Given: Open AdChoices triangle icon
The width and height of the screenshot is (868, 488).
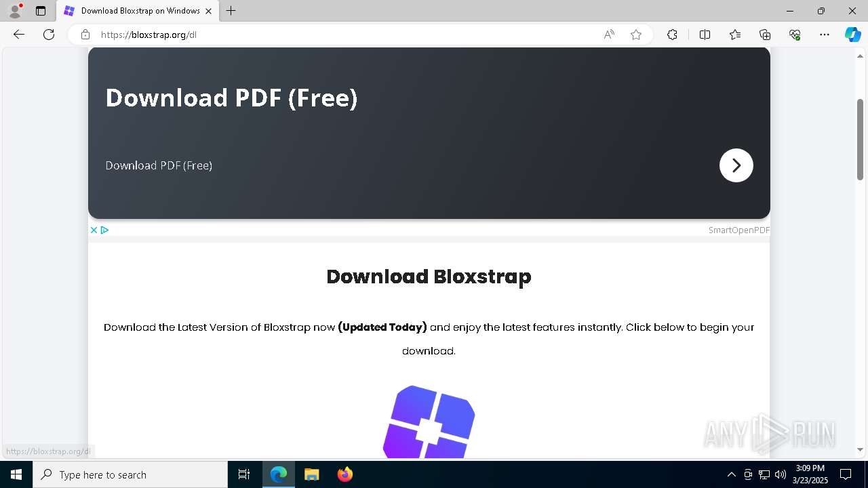Looking at the screenshot, I should tap(105, 230).
